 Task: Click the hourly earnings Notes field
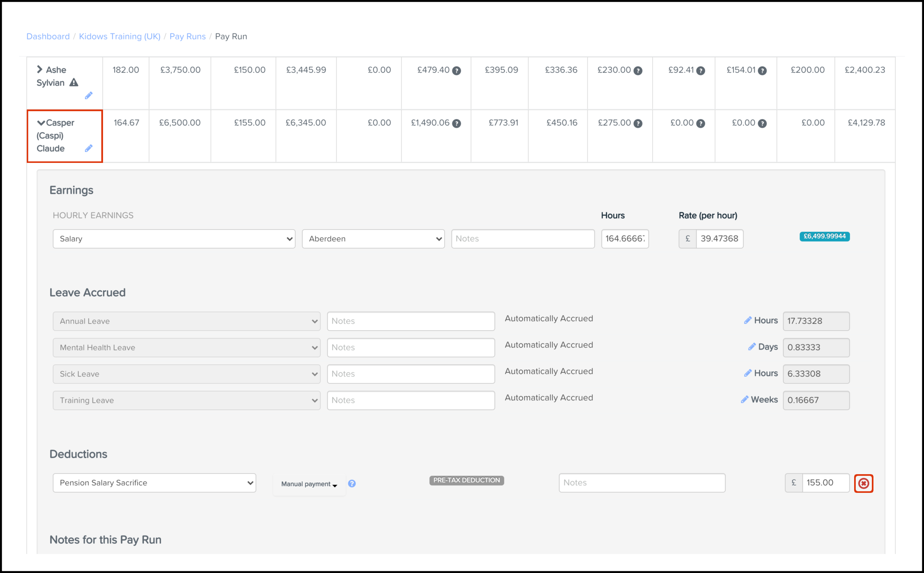click(522, 239)
